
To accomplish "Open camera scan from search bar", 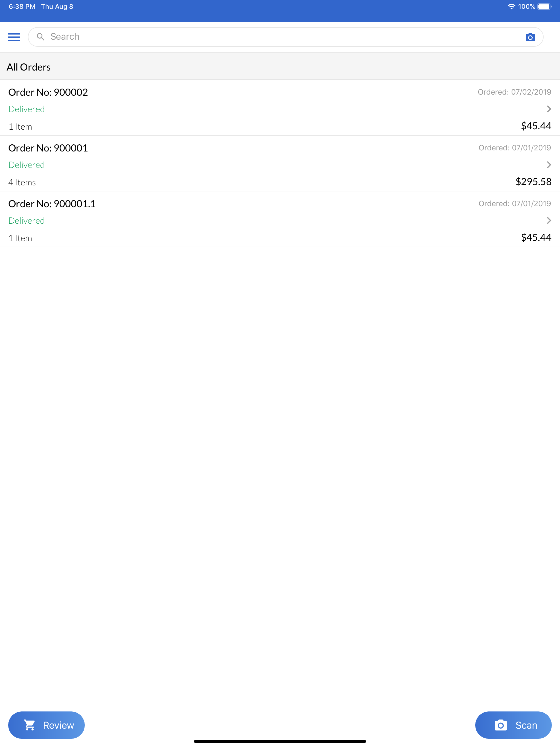I will point(530,37).
